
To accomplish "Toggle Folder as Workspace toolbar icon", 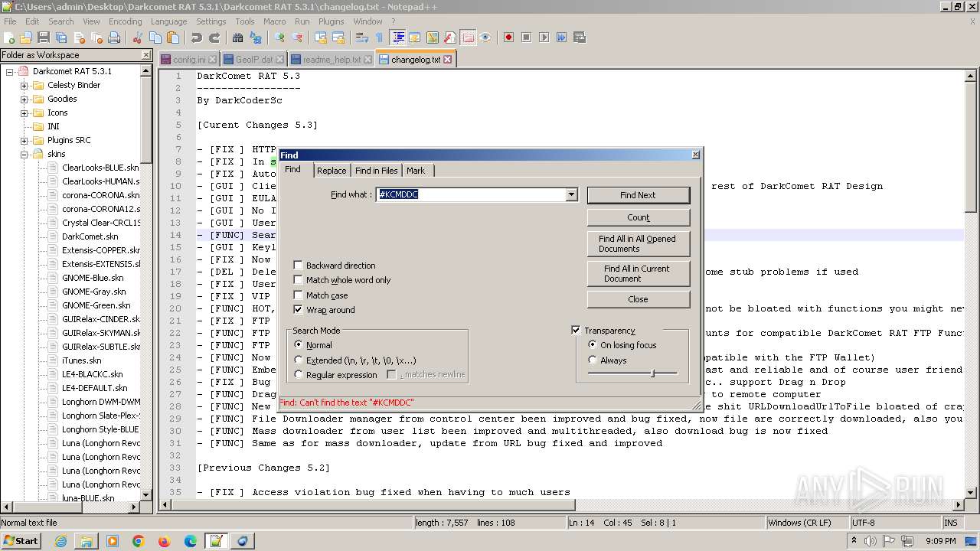I will point(468,37).
